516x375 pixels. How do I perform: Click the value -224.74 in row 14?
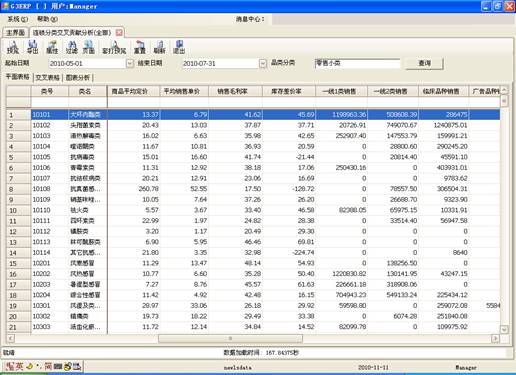click(303, 253)
